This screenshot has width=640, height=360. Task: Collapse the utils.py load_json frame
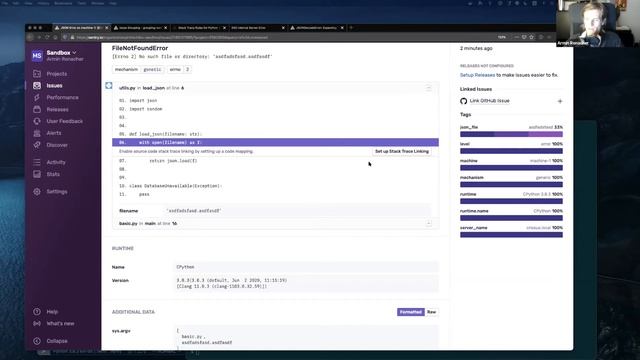click(x=429, y=88)
